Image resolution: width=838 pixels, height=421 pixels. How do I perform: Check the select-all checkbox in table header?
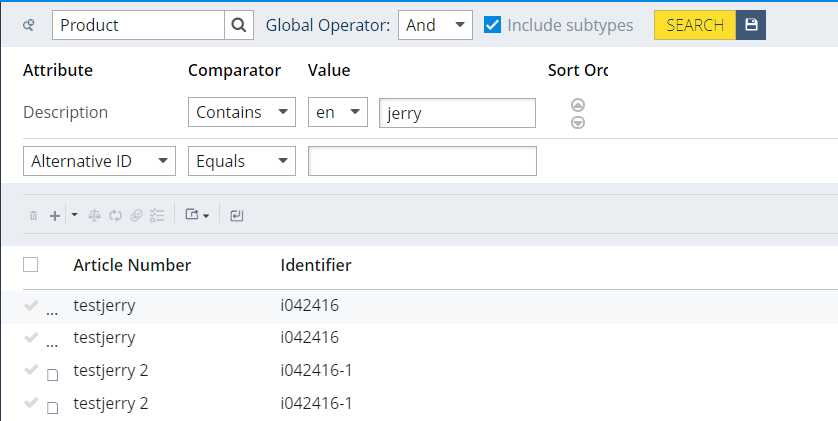point(31,265)
